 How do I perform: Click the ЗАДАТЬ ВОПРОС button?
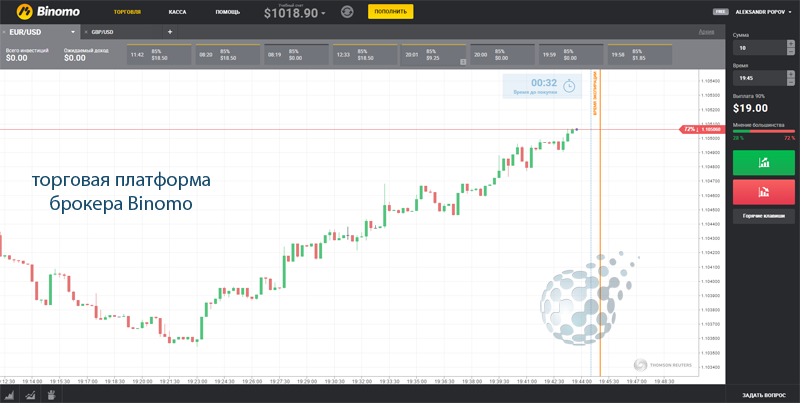[x=764, y=395]
